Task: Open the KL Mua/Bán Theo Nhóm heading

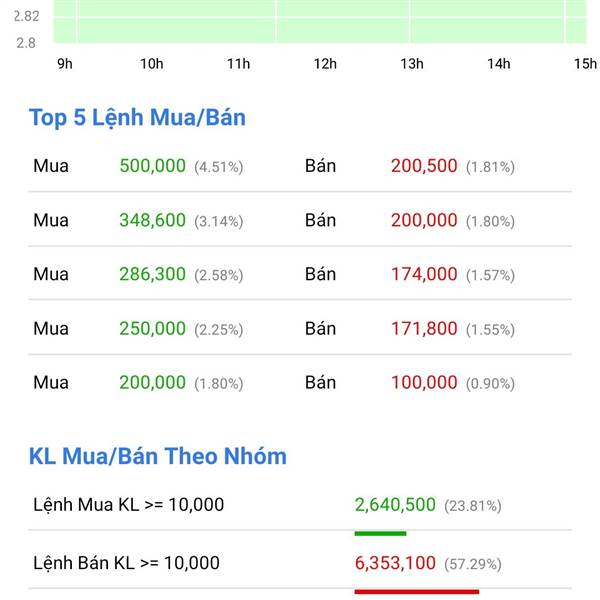Action: 158,456
